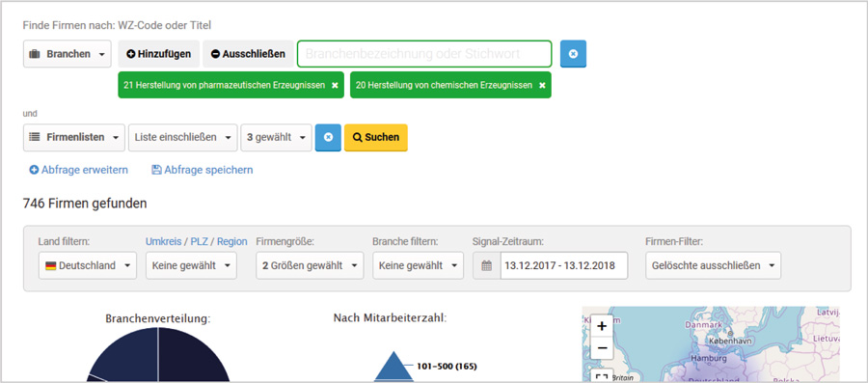This screenshot has width=868, height=383.
Task: Click the Ausschließen button
Action: 248,54
